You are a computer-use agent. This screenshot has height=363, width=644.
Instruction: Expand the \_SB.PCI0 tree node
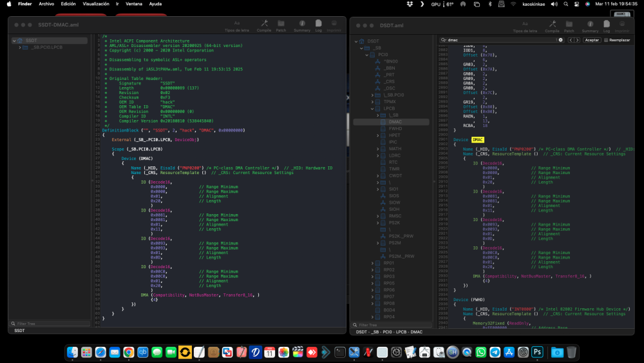pyautogui.click(x=372, y=95)
